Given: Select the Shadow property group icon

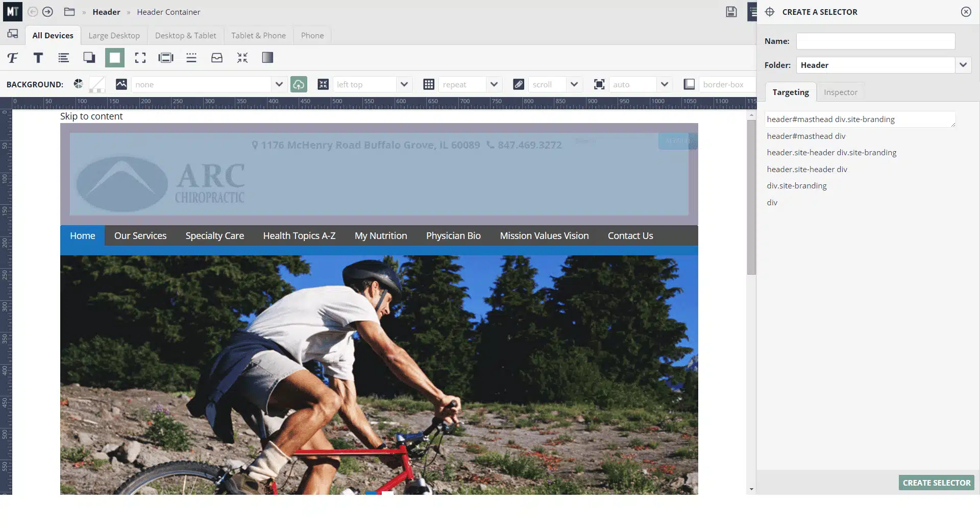Looking at the screenshot, I should (x=89, y=58).
